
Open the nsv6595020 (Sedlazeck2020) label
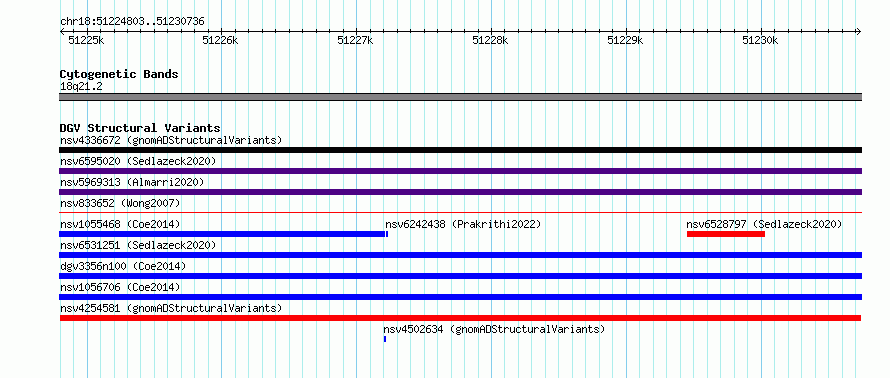tap(138, 161)
